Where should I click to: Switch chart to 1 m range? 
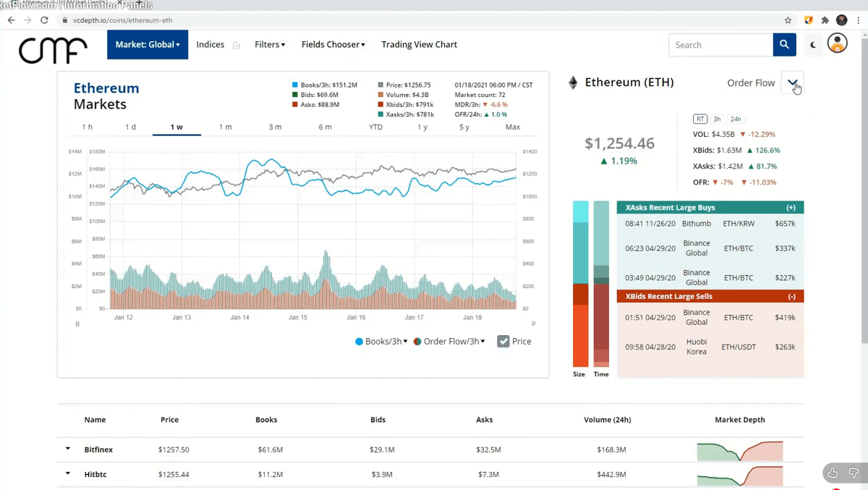coord(226,127)
